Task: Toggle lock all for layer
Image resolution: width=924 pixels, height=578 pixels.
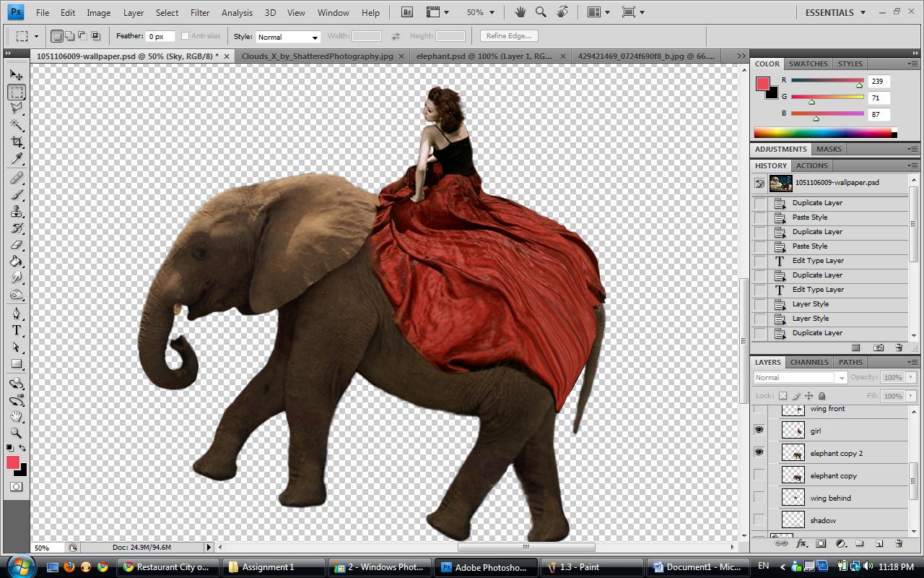Action: coord(821,396)
